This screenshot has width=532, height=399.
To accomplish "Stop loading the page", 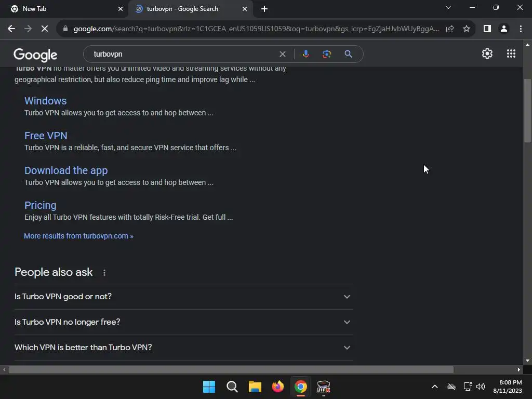I will point(45,29).
